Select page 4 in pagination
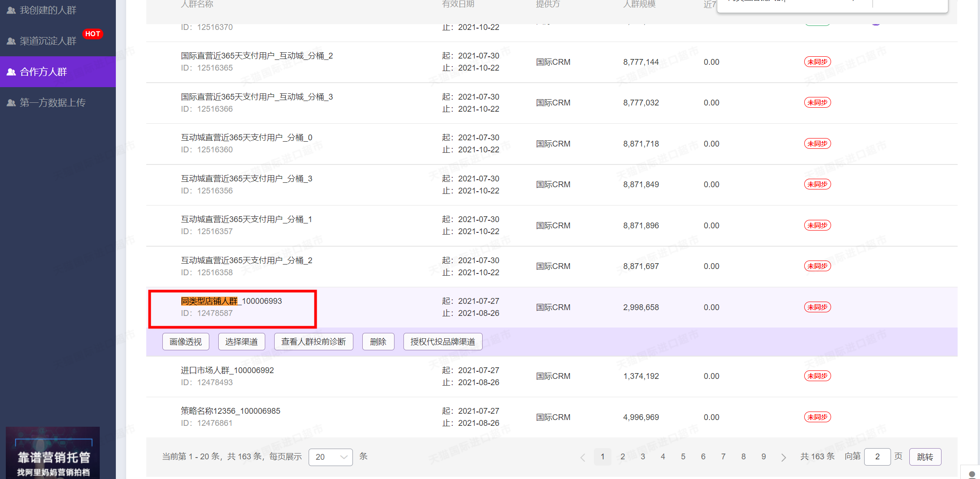 click(663, 457)
